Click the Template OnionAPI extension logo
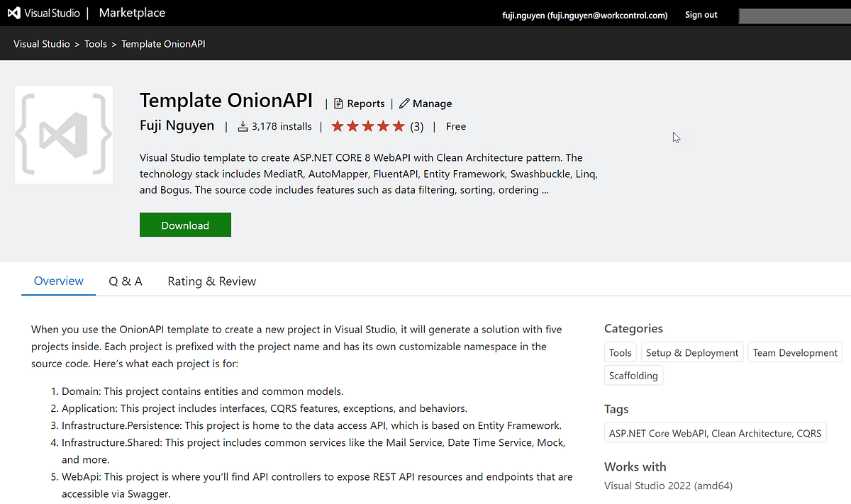 63,135
